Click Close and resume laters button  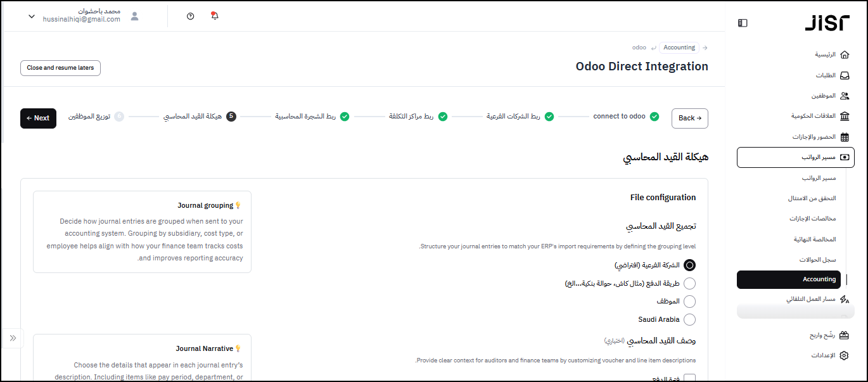[x=60, y=68]
